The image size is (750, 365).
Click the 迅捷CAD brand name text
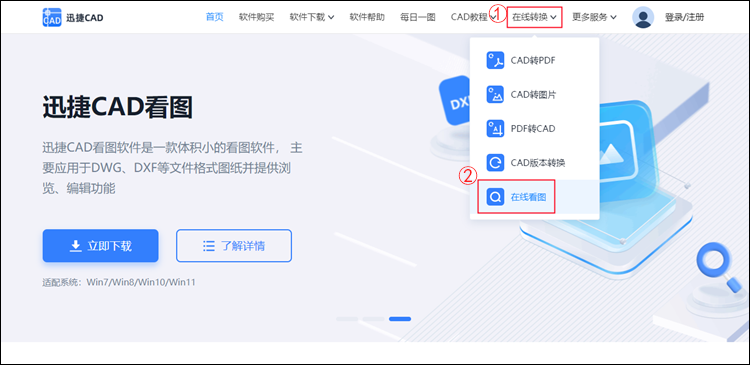pos(85,18)
